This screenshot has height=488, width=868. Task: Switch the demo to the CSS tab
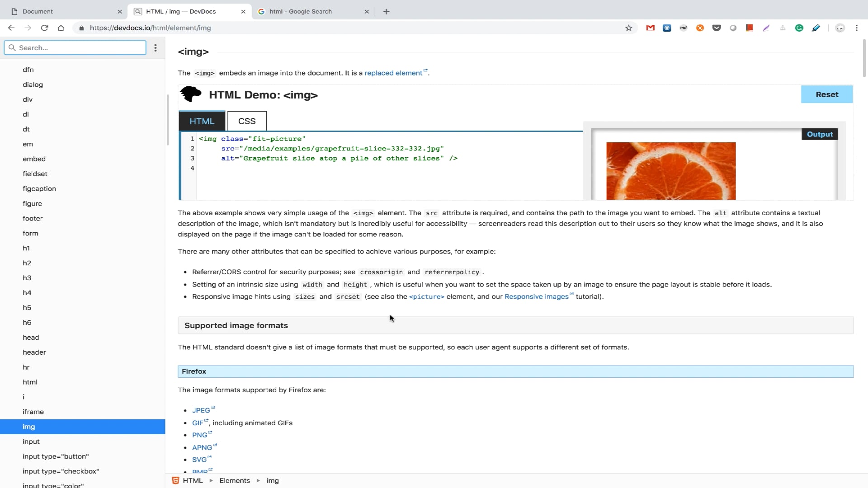(246, 121)
